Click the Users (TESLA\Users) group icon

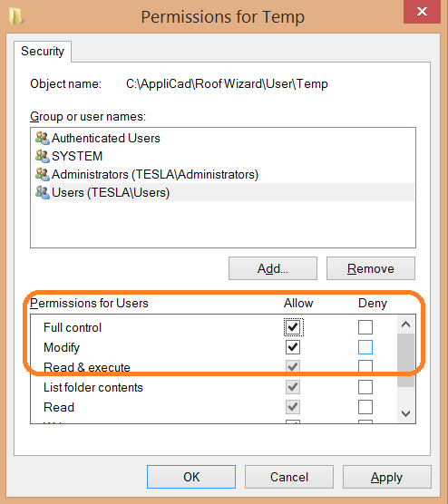pos(42,192)
